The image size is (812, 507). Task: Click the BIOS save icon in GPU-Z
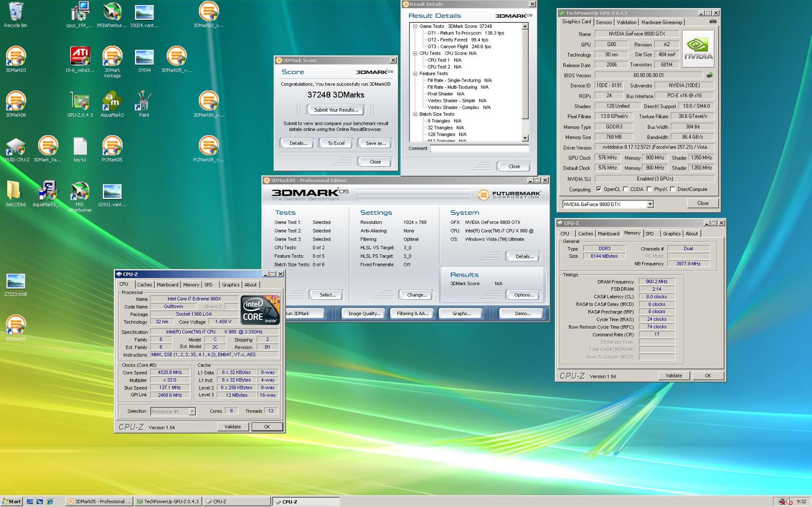(x=709, y=75)
